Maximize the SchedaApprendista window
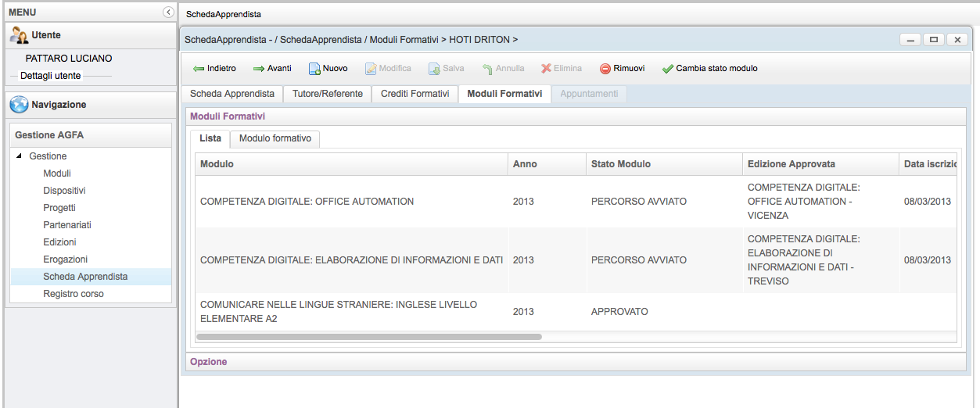 (933, 40)
